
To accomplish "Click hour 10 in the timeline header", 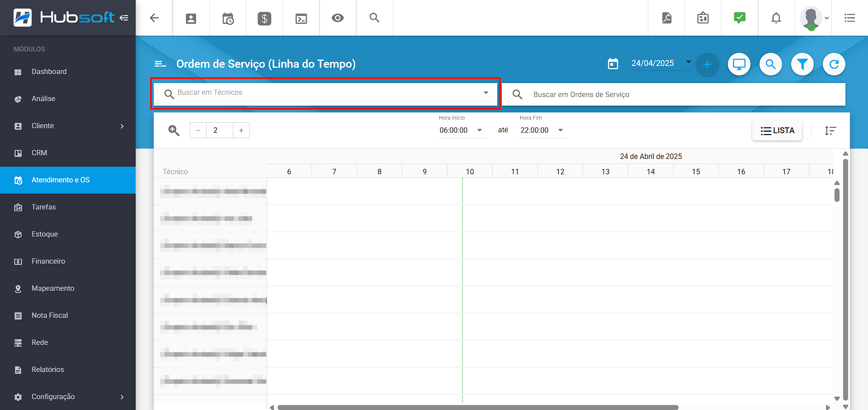I will coord(470,172).
